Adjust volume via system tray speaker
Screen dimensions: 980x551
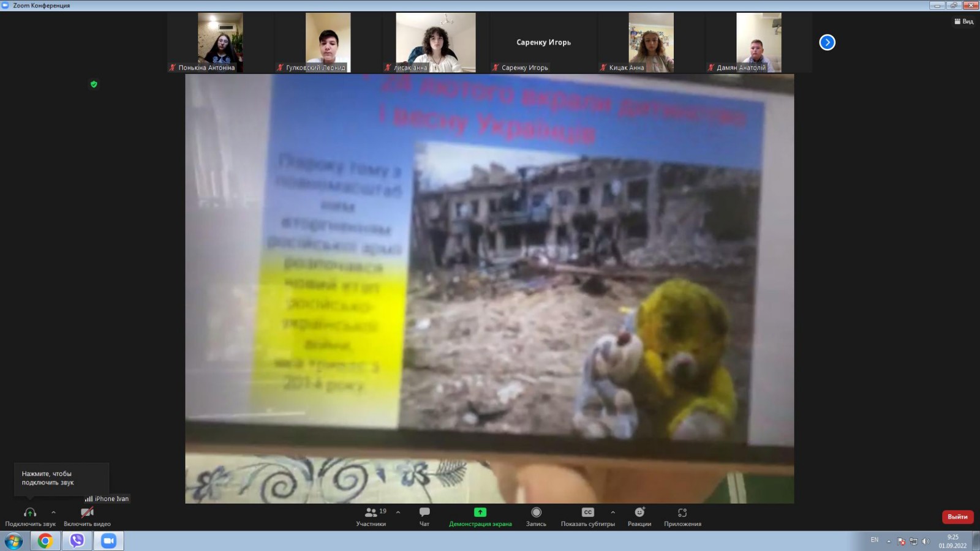pos(925,541)
